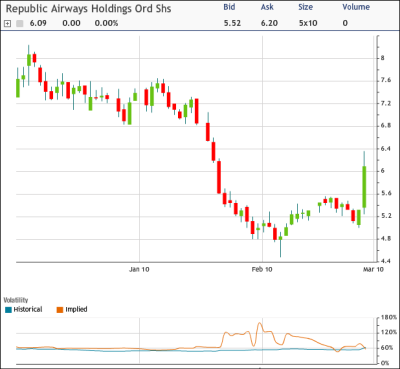Select the price change value 0.00
The height and width of the screenshot is (369, 400).
tap(71, 23)
